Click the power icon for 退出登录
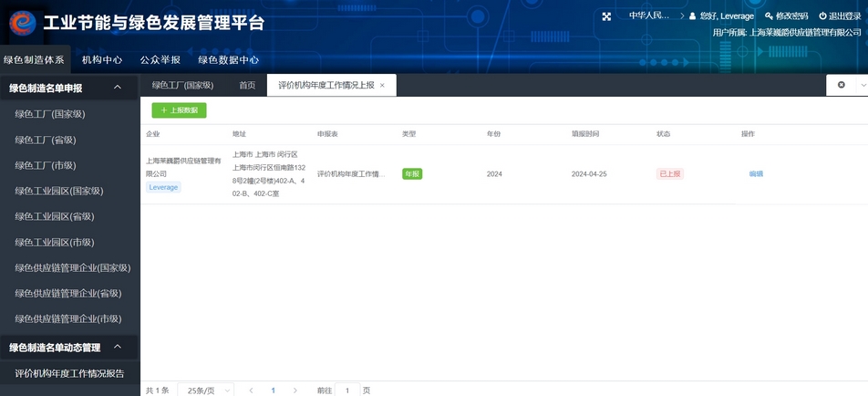Image resolution: width=868 pixels, height=396 pixels. [822, 16]
